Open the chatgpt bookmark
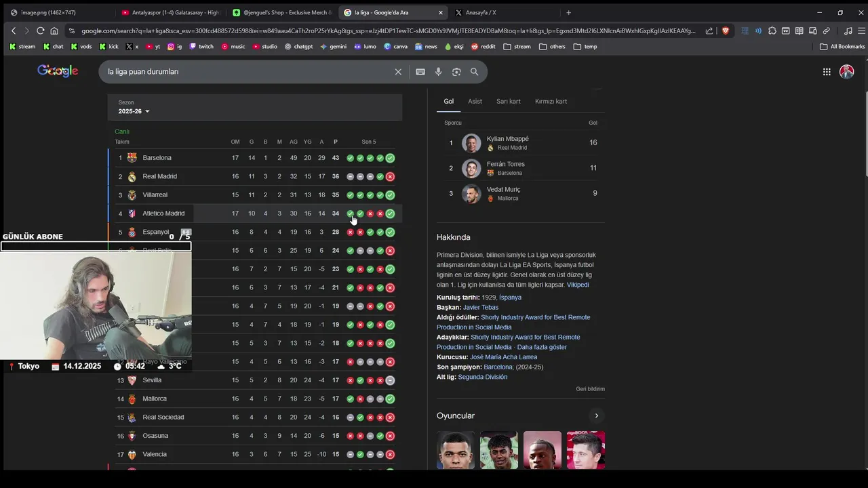This screenshot has height=488, width=868. 298,47
